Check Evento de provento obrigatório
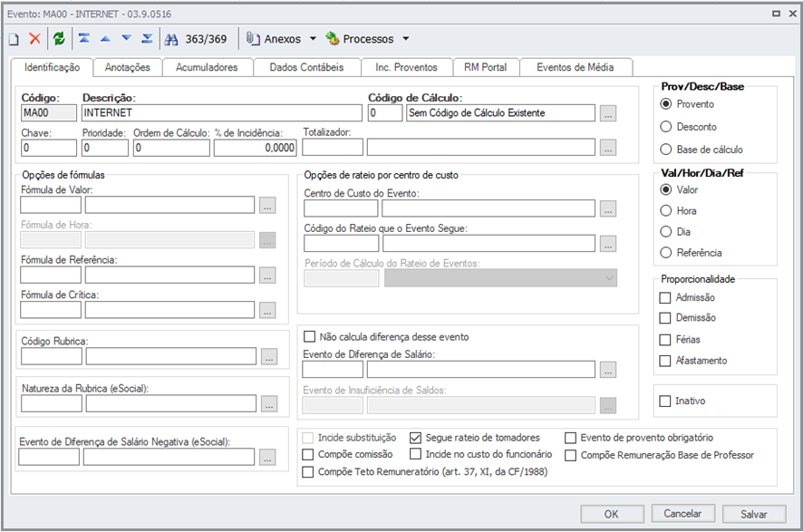 [570, 438]
